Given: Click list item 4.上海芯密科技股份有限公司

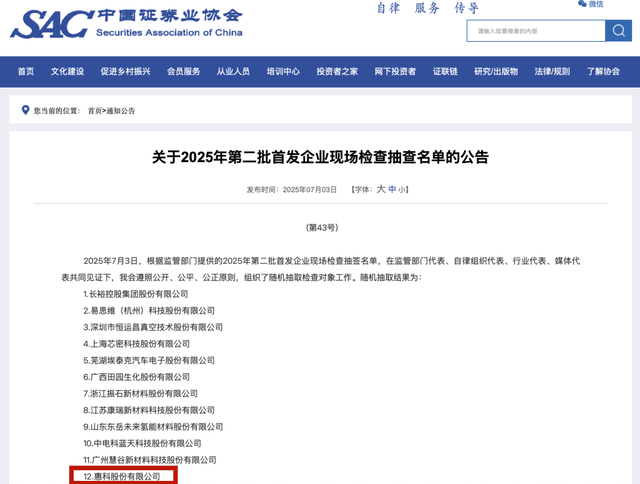Looking at the screenshot, I should tap(137, 344).
